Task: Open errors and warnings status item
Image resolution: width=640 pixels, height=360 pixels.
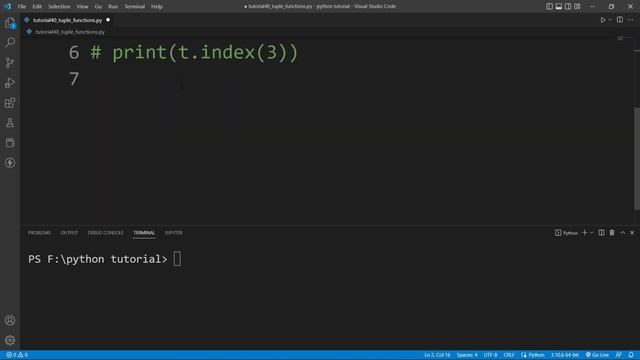Action: [x=17, y=355]
